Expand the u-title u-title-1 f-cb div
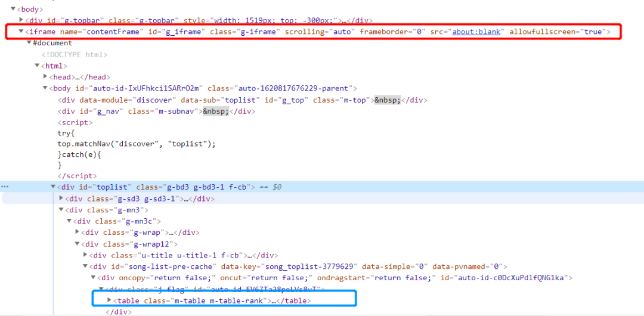The width and height of the screenshot is (644, 316). pyautogui.click(x=85, y=255)
